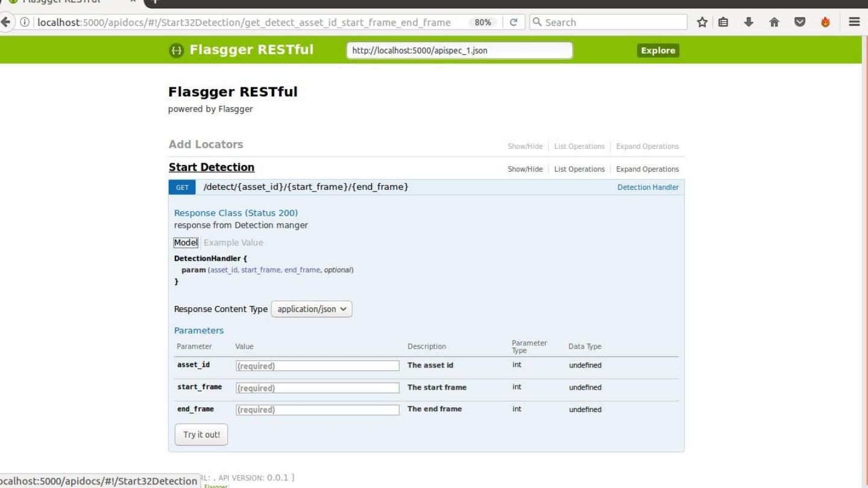Click the Try it out! button
Image resolution: width=868 pixels, height=488 pixels.
tap(201, 435)
